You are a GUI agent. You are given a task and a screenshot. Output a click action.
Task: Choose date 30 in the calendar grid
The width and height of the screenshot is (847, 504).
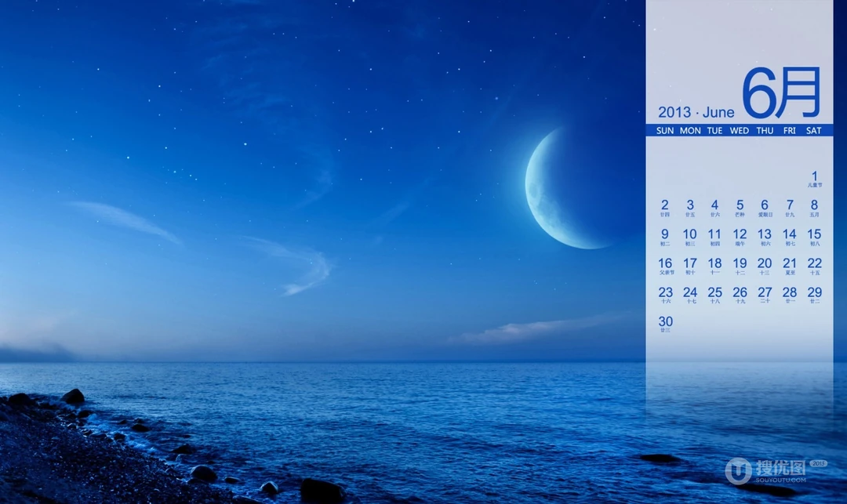(x=665, y=321)
